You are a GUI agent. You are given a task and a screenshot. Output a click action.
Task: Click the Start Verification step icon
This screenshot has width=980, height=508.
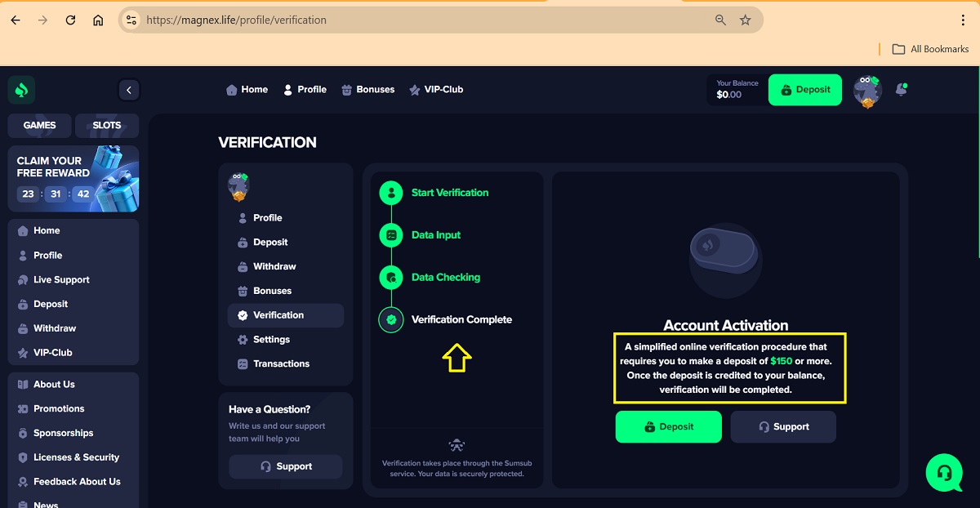pos(391,193)
